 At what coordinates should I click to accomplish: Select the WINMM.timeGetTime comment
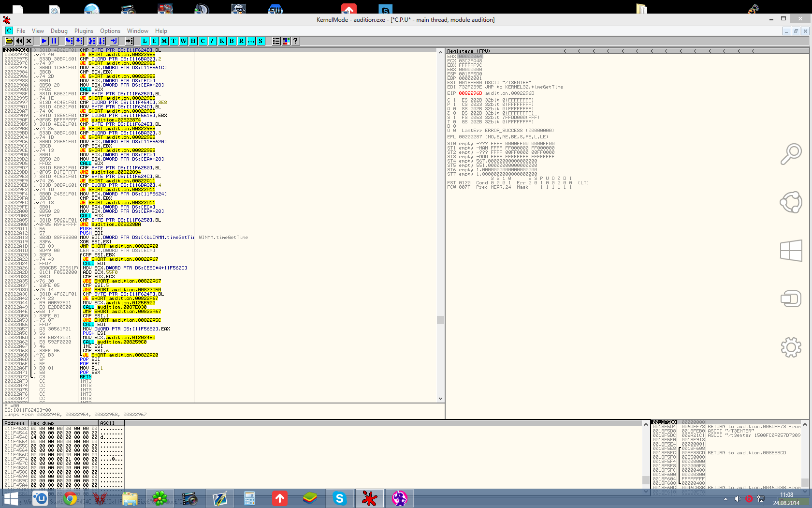point(223,238)
